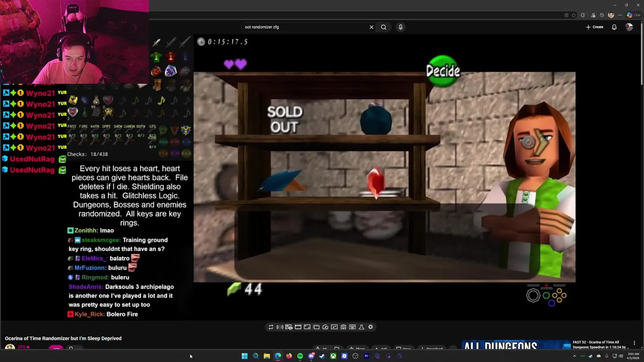Click the "Checks: 18/438" tracker text in video
The image size is (644, 362).
pos(88,154)
